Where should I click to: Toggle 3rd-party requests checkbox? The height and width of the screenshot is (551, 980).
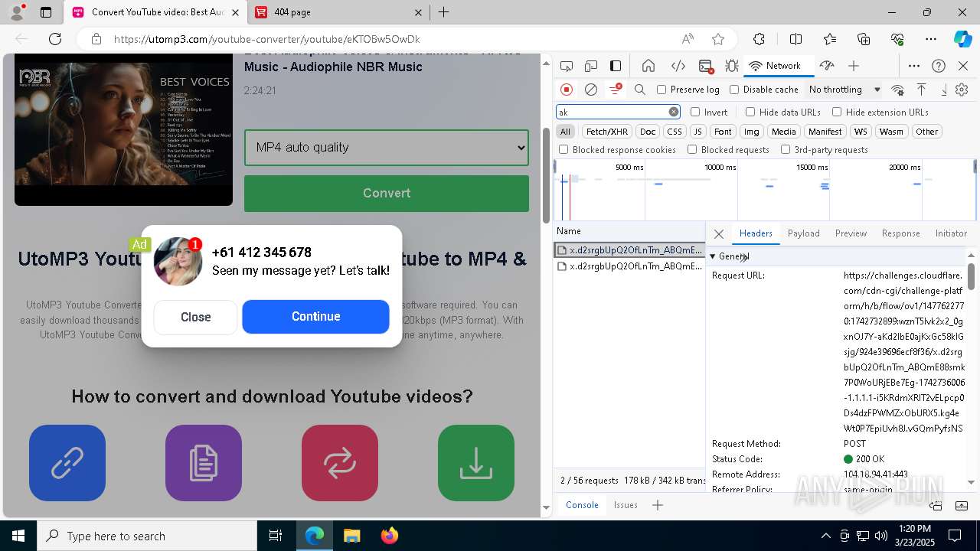tap(786, 150)
